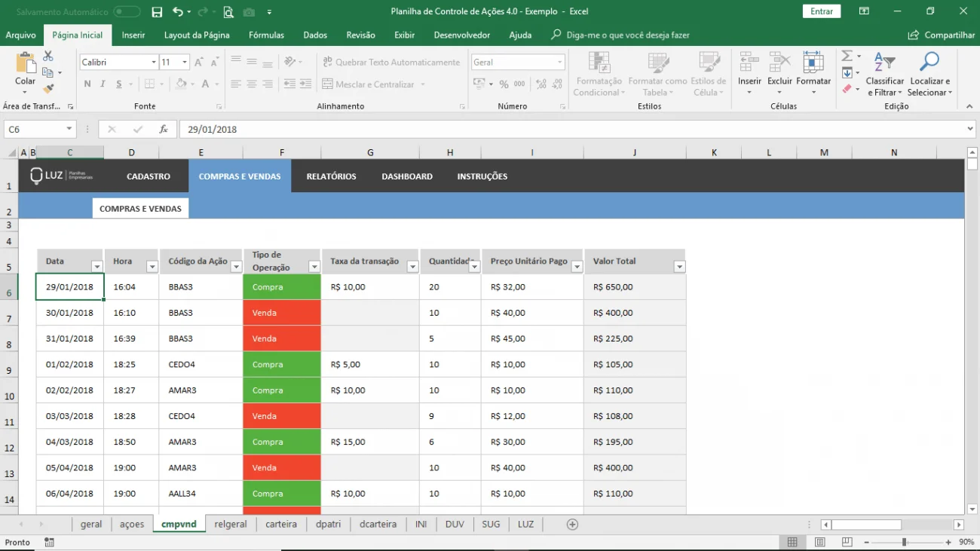Click the zoom slider handle
Viewport: 980px width, 551px height.
tap(904, 542)
